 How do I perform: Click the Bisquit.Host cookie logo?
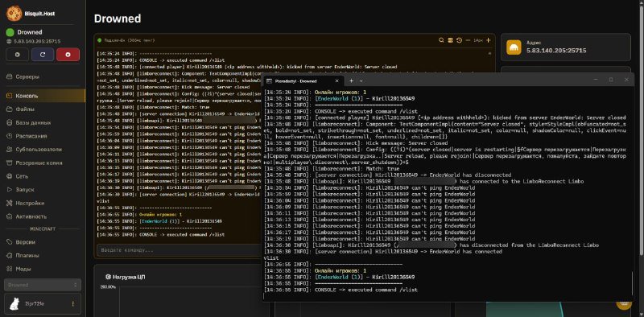pos(14,14)
